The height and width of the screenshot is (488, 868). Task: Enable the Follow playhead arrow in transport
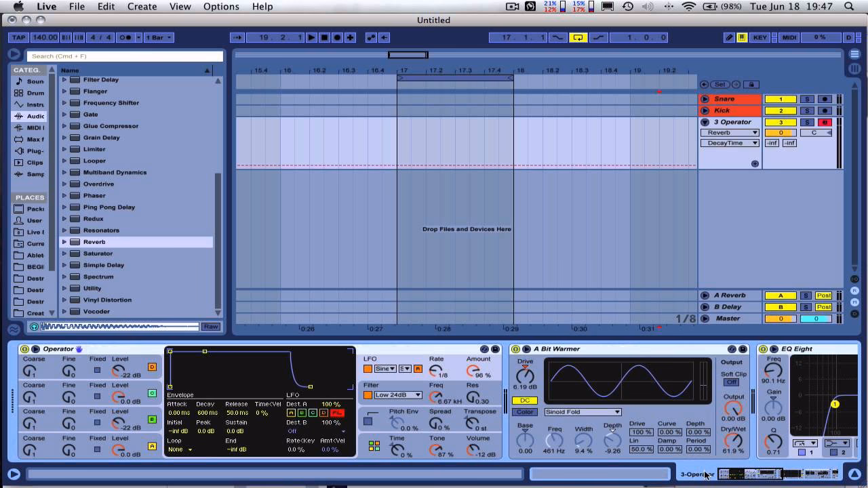coord(236,38)
